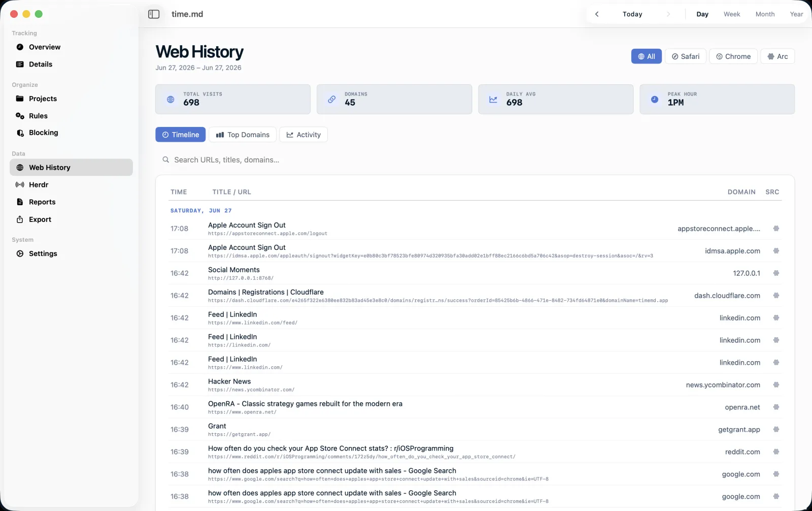Toggle the sidebar panel icon

click(x=154, y=14)
